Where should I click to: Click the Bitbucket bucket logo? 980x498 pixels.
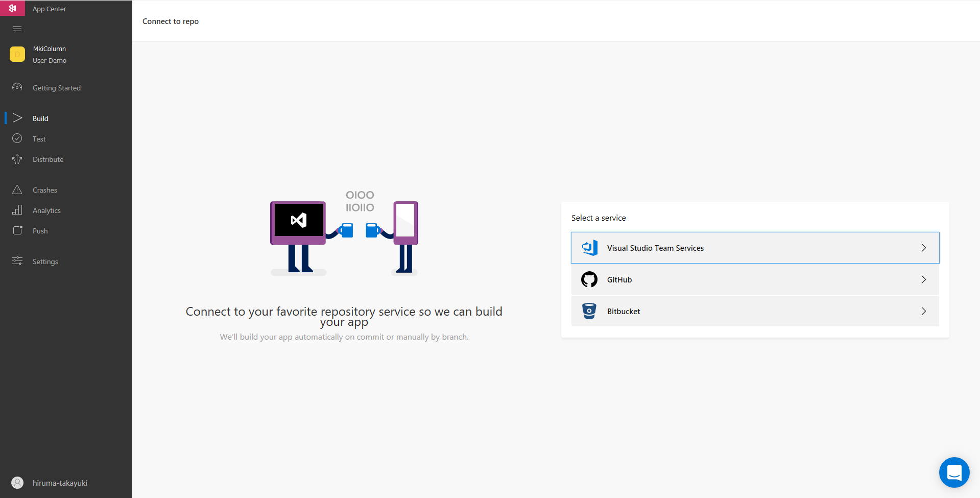click(x=589, y=311)
